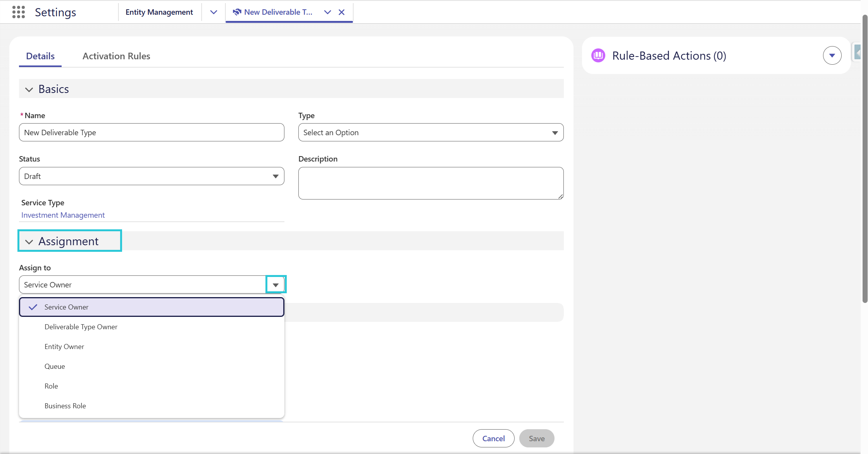Click the Rule-Based Actions purple icon

click(x=598, y=55)
